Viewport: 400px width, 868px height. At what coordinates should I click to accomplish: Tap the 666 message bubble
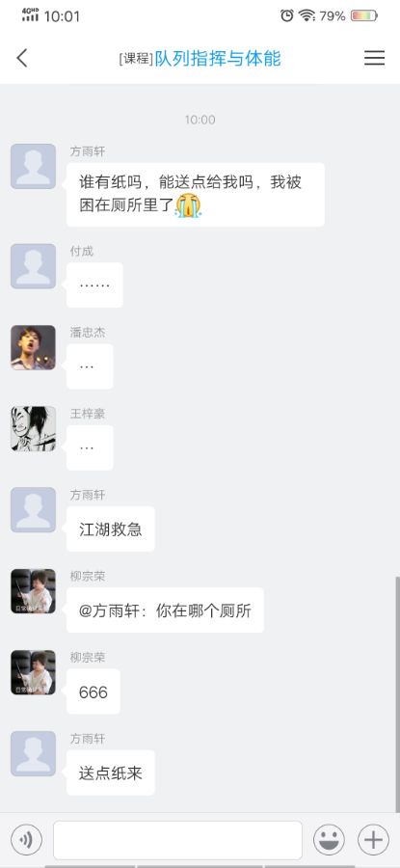point(93,692)
